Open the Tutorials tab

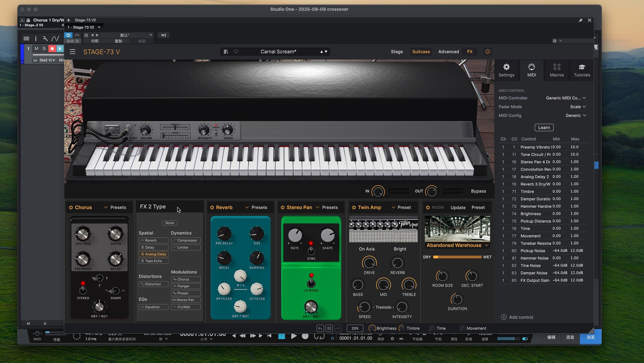tap(582, 70)
